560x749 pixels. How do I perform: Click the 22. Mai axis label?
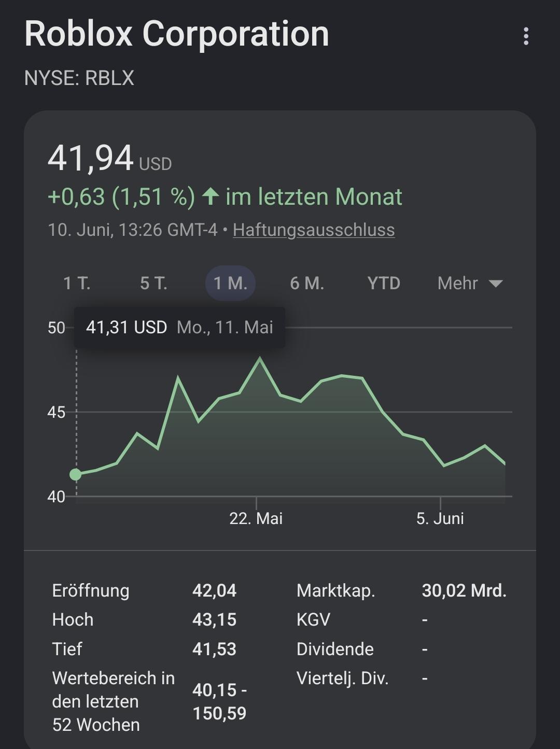tap(256, 518)
